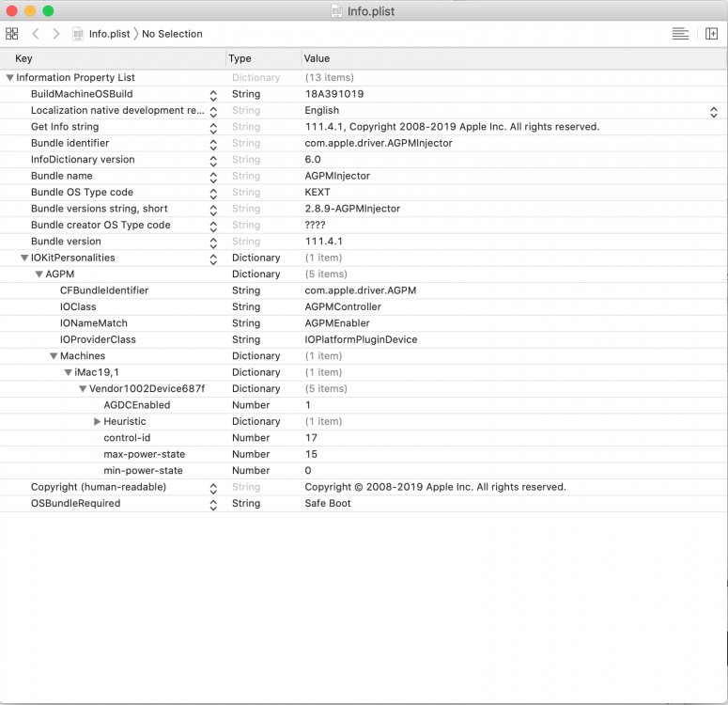Select the Bundle version value 111.4.1
728x705 pixels.
[x=323, y=242]
